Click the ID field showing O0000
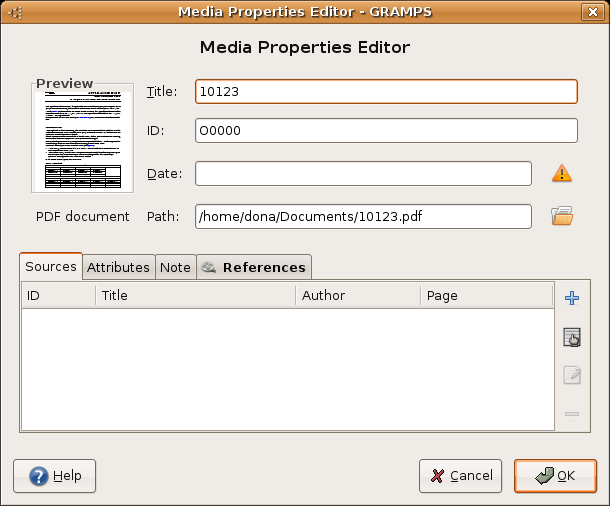The width and height of the screenshot is (610, 506). (386, 131)
